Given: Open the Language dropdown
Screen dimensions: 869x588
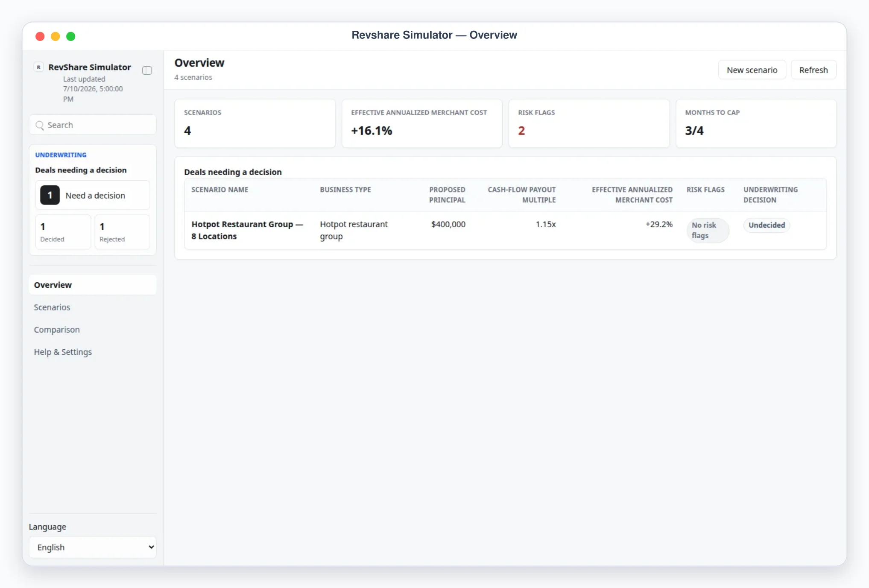Looking at the screenshot, I should click(x=93, y=547).
